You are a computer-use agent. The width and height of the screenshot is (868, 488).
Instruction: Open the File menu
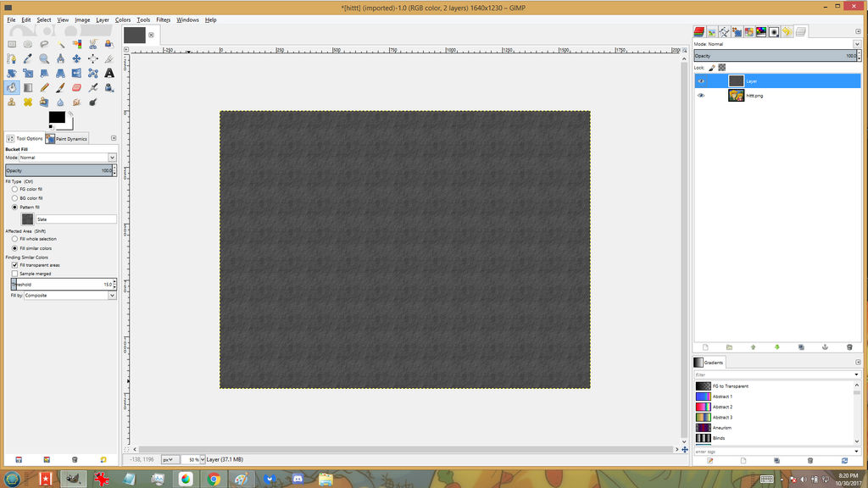click(11, 20)
